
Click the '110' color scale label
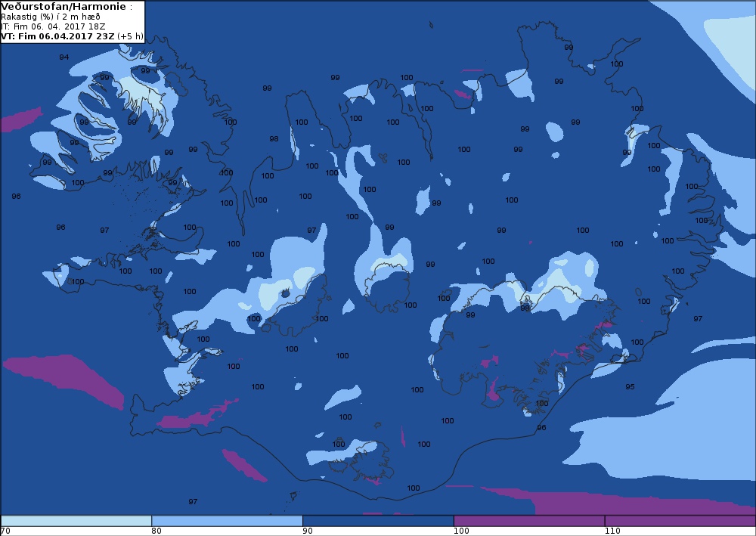(x=612, y=531)
